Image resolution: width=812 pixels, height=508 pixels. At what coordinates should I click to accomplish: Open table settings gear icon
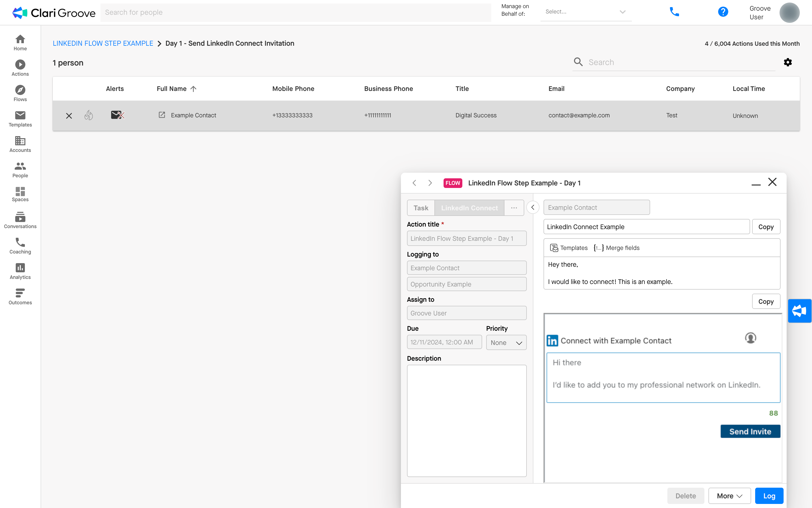pos(787,62)
